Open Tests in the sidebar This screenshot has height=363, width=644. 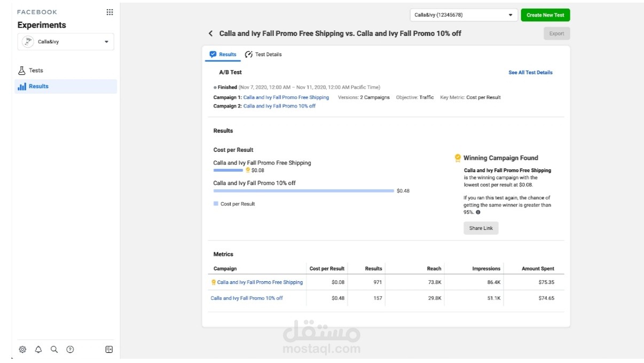[x=35, y=71]
